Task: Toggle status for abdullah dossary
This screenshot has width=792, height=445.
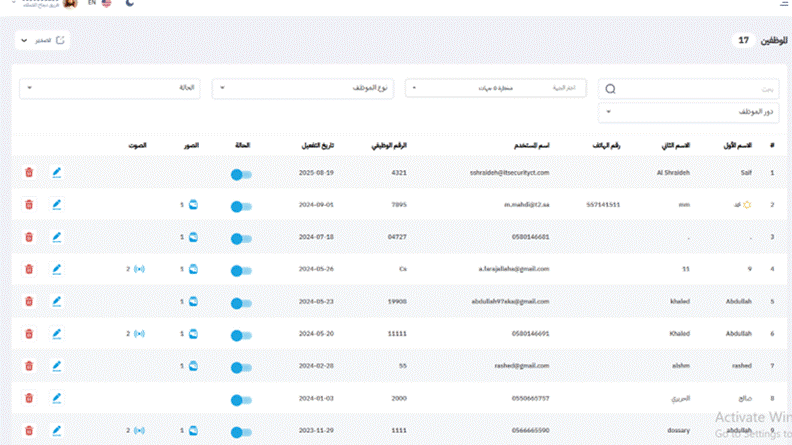Action: (241, 432)
